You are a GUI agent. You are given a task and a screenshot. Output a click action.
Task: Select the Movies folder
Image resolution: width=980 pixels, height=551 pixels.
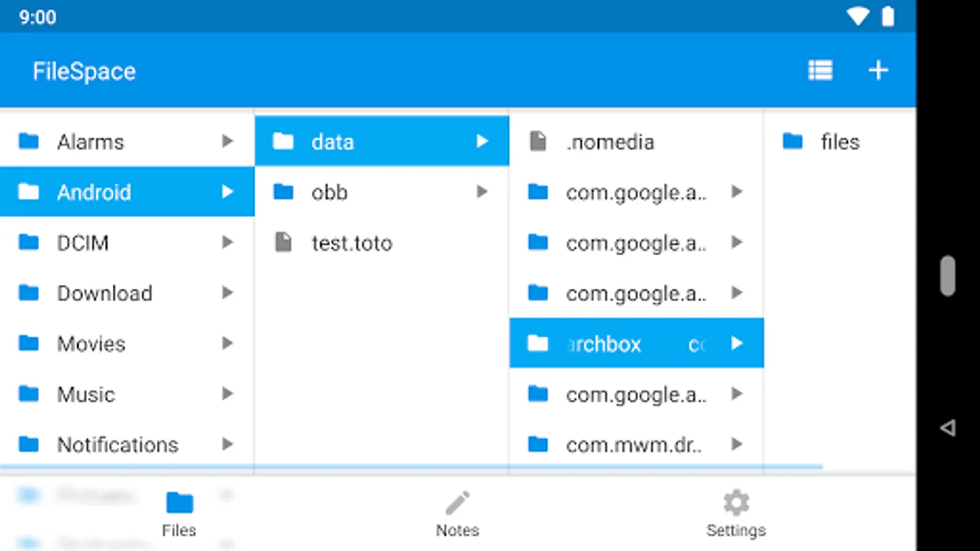[x=127, y=343]
